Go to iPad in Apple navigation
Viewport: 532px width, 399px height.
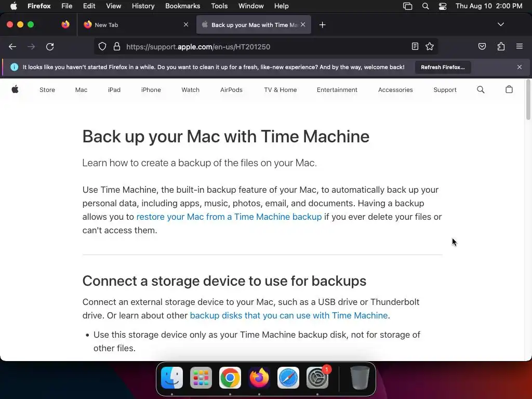point(114,90)
